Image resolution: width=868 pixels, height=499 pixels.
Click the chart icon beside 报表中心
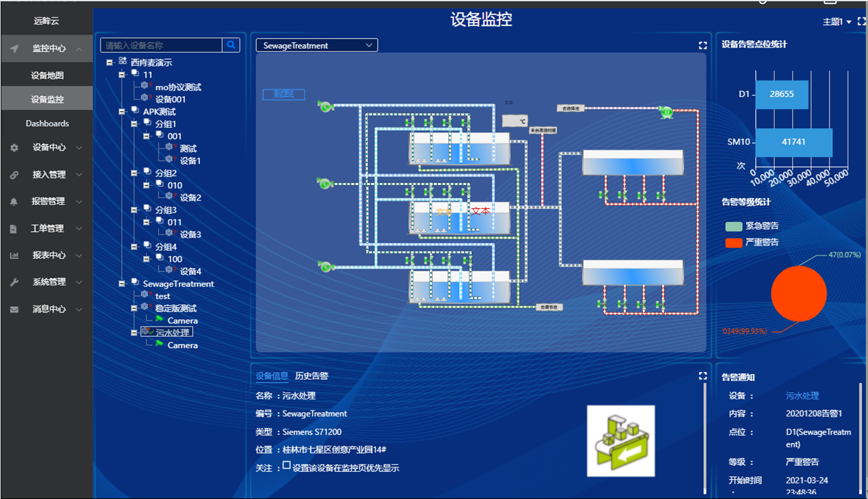pyautogui.click(x=14, y=255)
